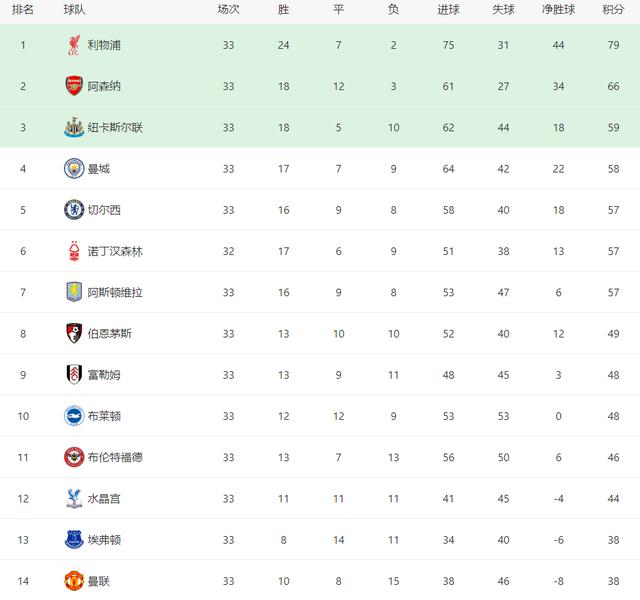640x600 pixels.
Task: Click the Manchester City crest icon
Action: (x=73, y=168)
